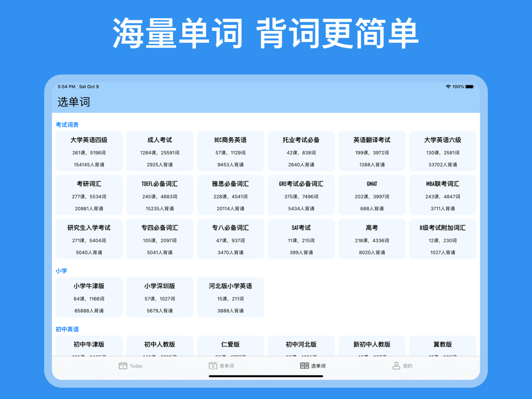The height and width of the screenshot is (399, 532).
Task: Select the 专八必备词汇 card
Action: click(230, 239)
